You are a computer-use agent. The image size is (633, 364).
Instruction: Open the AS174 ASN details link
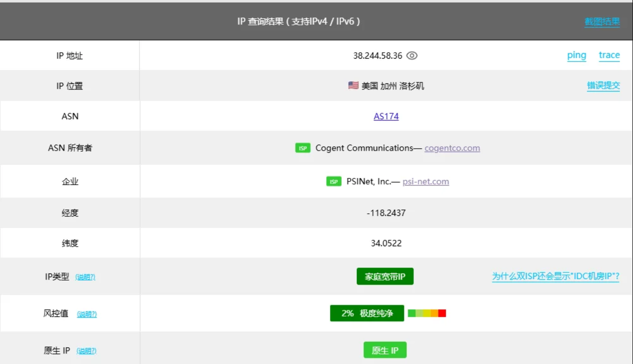pyautogui.click(x=386, y=116)
